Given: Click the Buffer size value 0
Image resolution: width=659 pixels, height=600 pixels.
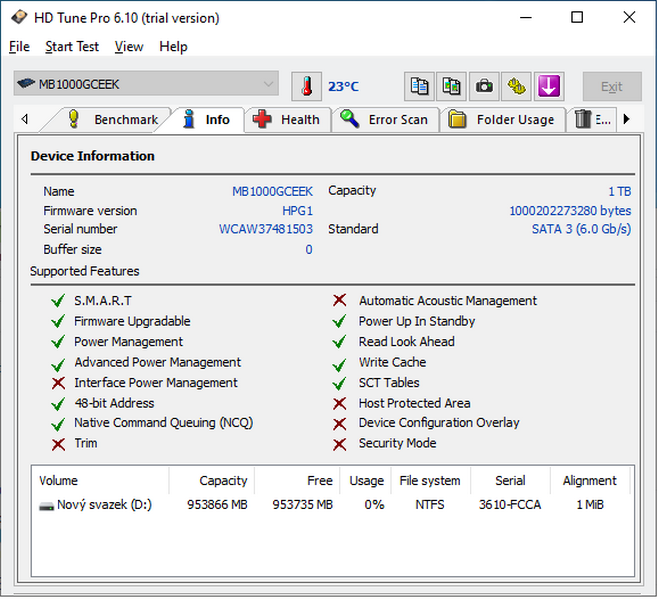Looking at the screenshot, I should coord(309,250).
